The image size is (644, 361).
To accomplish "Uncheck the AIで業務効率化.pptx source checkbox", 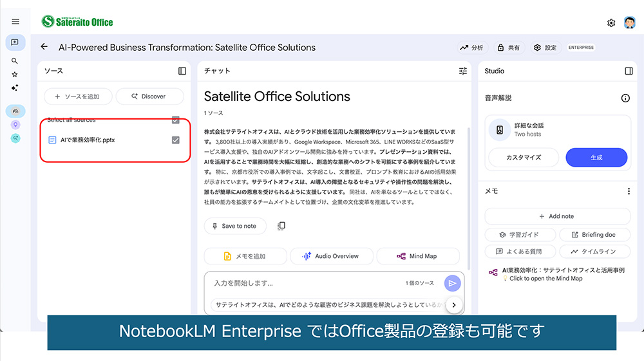I will (x=176, y=140).
